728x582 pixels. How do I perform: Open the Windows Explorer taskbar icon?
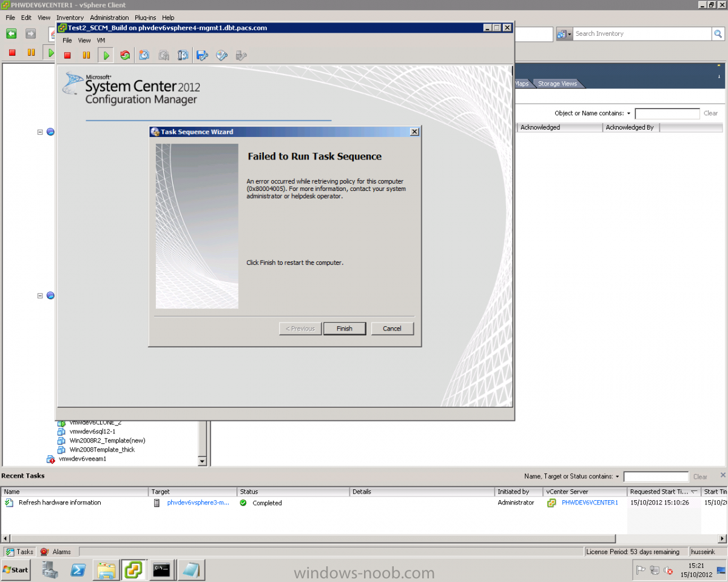106,570
